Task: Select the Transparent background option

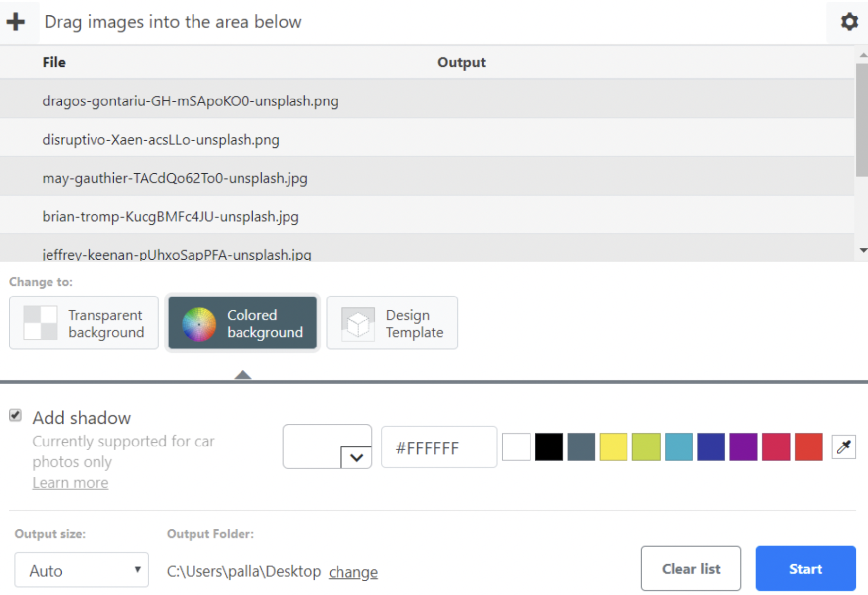Action: 84,323
